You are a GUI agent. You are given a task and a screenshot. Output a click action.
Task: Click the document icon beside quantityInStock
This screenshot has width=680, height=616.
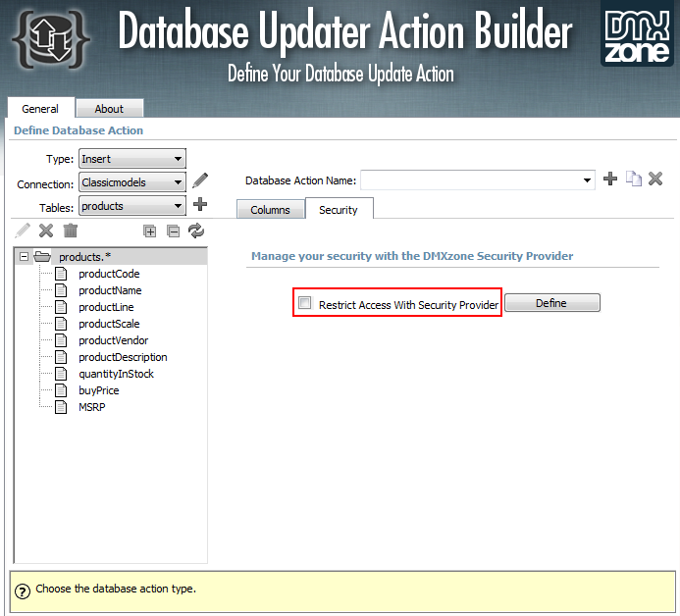click(61, 374)
